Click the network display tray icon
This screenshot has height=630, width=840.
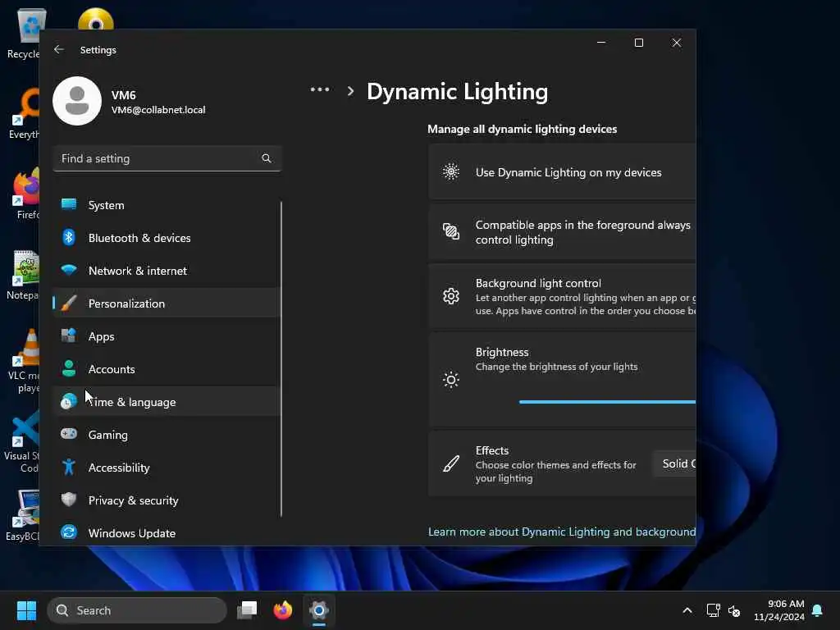tap(713, 610)
